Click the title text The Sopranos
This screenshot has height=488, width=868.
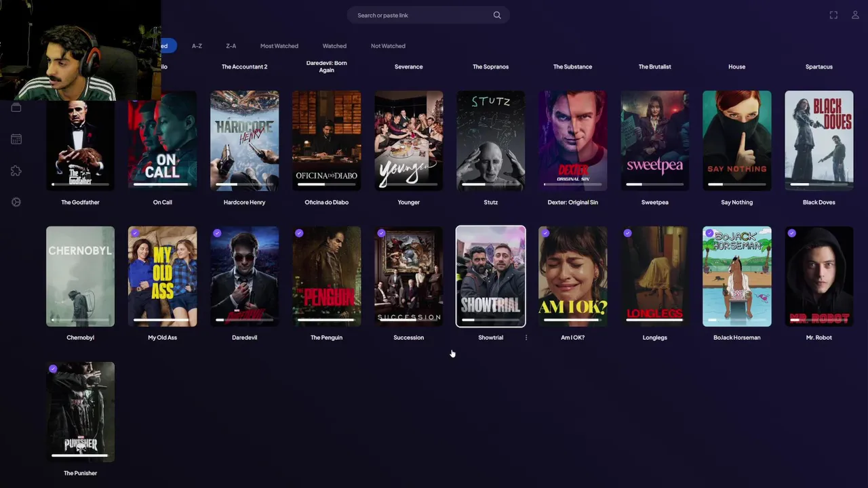(x=490, y=66)
